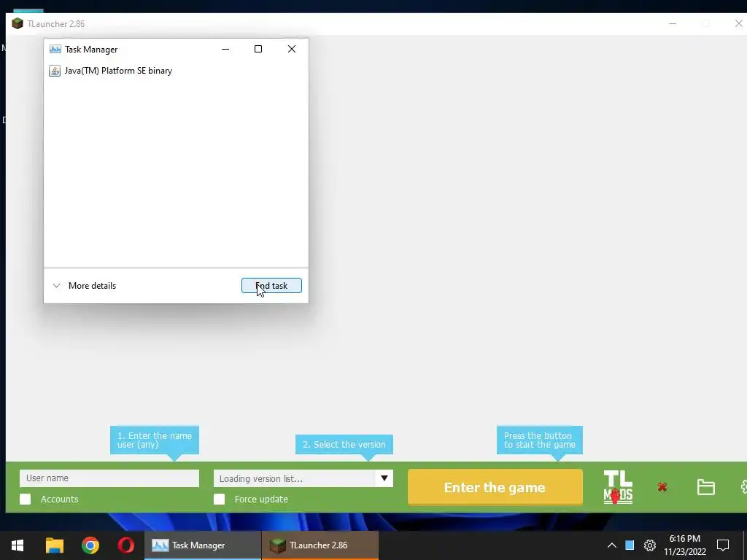Select the Java(TM) Platform SE binary process
Image resolution: width=747 pixels, height=560 pixels.
tap(176, 71)
